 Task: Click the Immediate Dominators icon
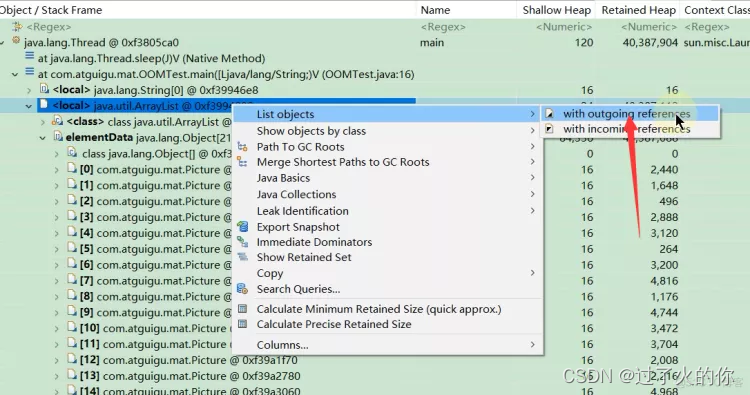(x=243, y=242)
